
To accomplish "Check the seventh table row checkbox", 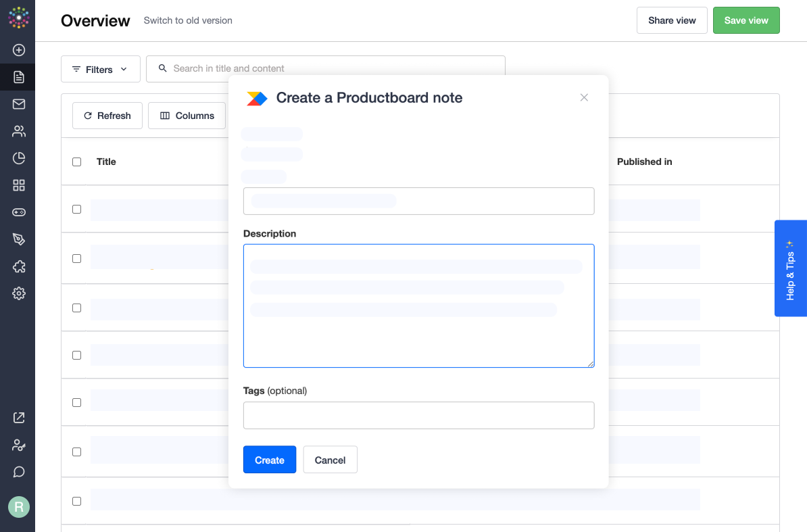I will (76, 501).
